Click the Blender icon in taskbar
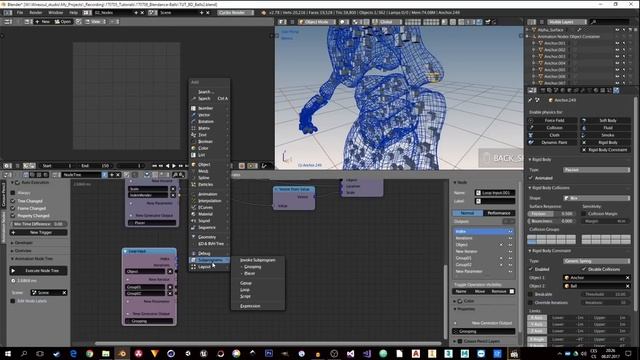The height and width of the screenshot is (360, 640). pos(122,353)
